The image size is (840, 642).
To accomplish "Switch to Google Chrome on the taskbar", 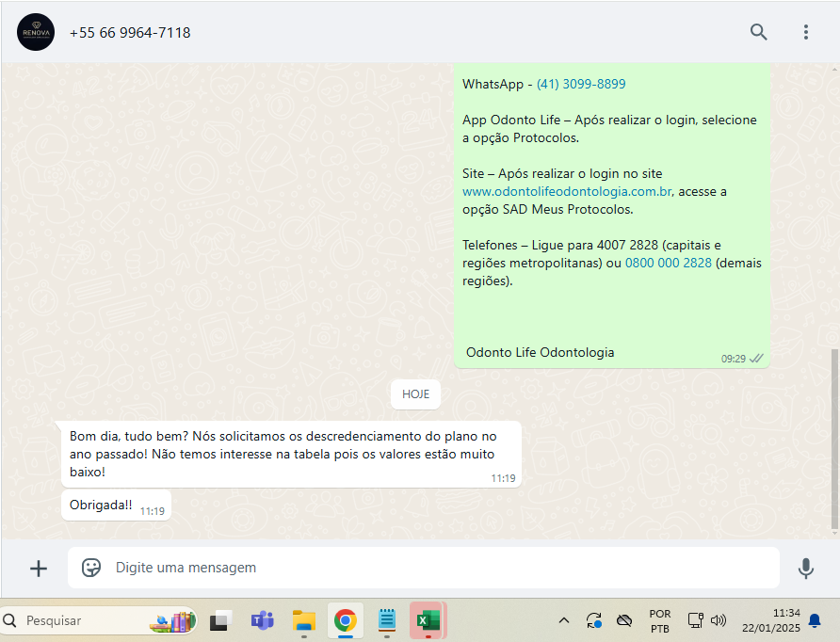I will click(x=346, y=620).
